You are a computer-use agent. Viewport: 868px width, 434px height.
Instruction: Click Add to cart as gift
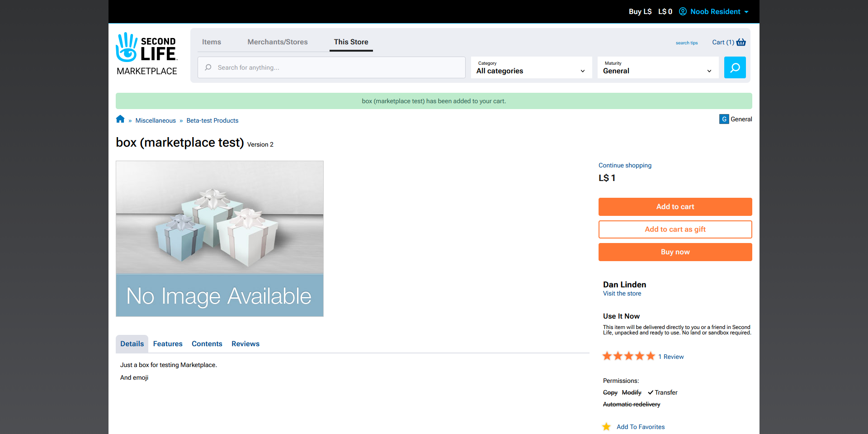click(x=675, y=229)
